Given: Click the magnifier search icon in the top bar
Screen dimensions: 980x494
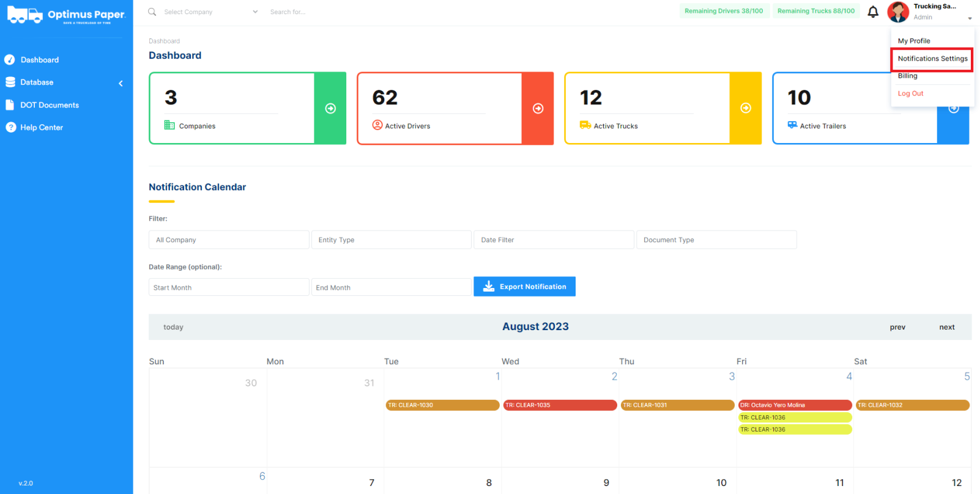Looking at the screenshot, I should [152, 12].
